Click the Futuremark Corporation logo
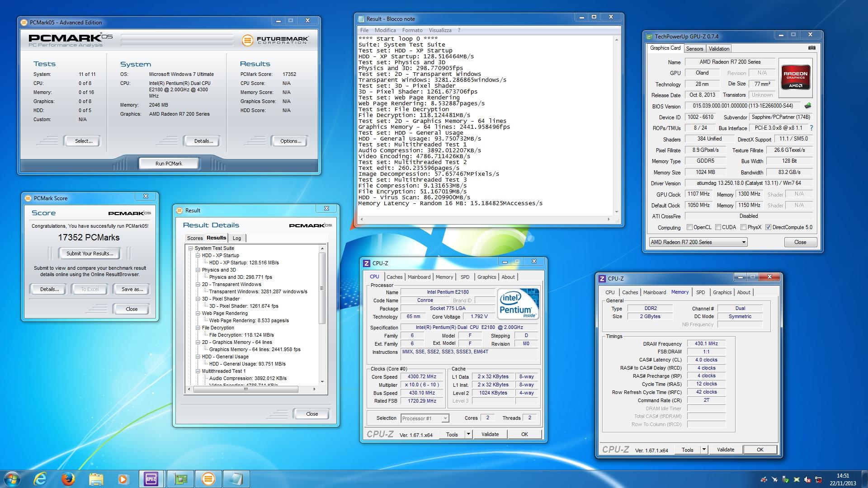This screenshot has width=868, height=488. click(x=276, y=40)
